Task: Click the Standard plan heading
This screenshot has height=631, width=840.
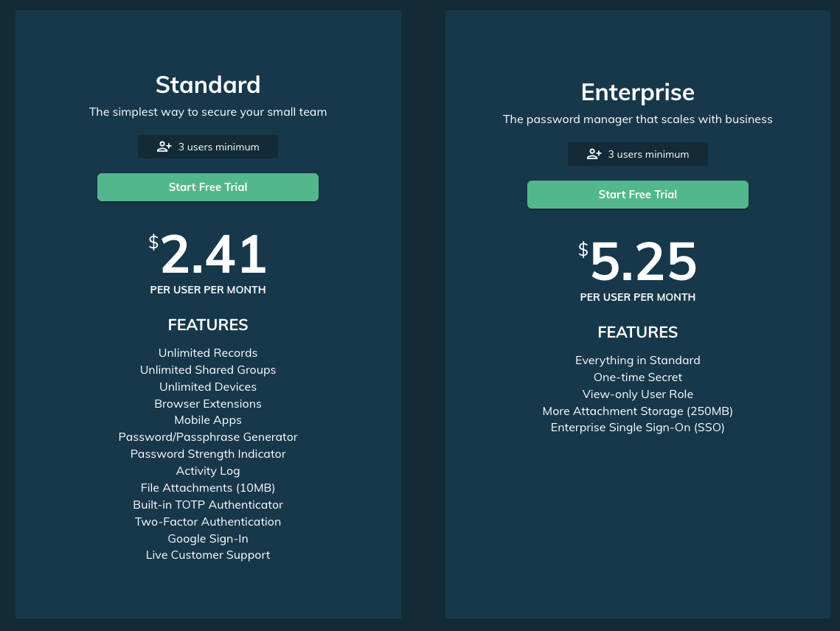Action: [x=208, y=85]
